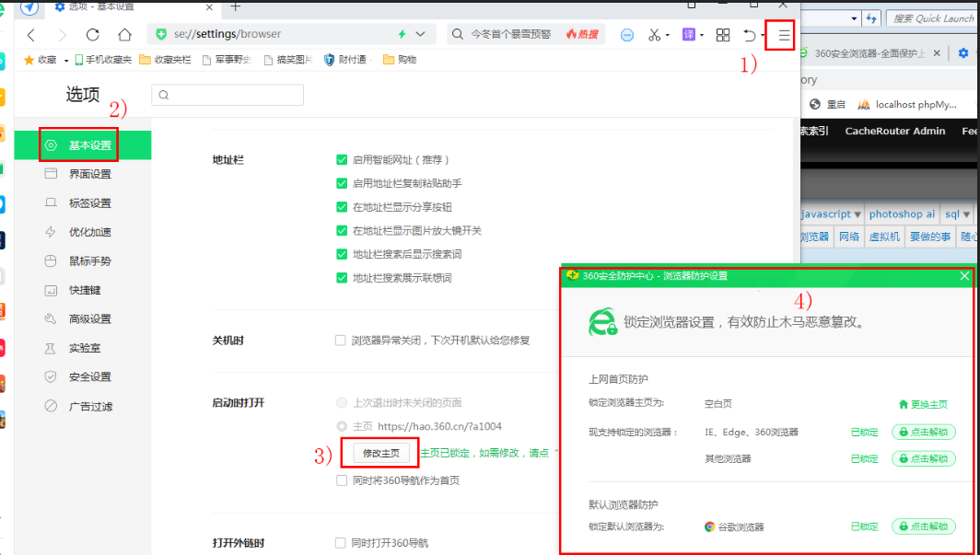Click the undo closed-tab arrow icon
The height and width of the screenshot is (555, 980).
pyautogui.click(x=749, y=36)
